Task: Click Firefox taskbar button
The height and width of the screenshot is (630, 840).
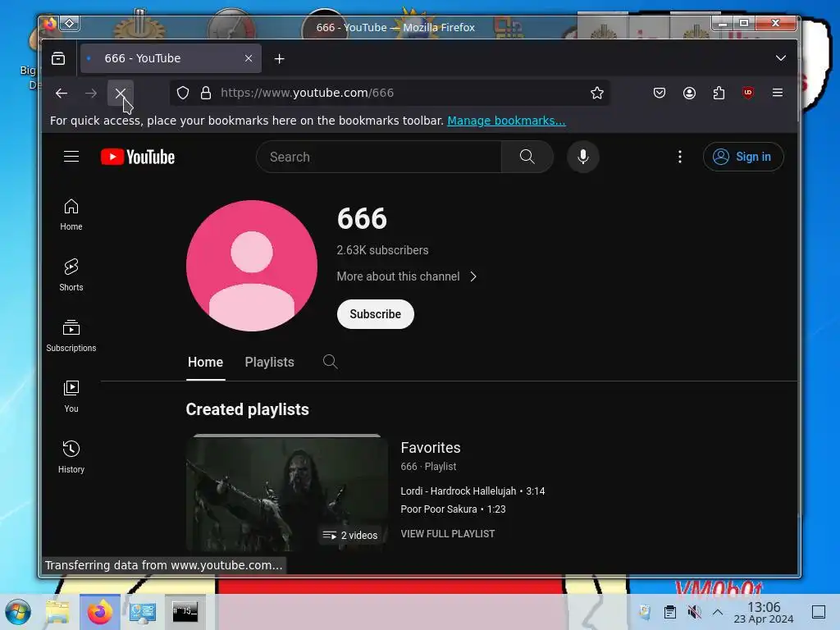Action: tap(99, 612)
